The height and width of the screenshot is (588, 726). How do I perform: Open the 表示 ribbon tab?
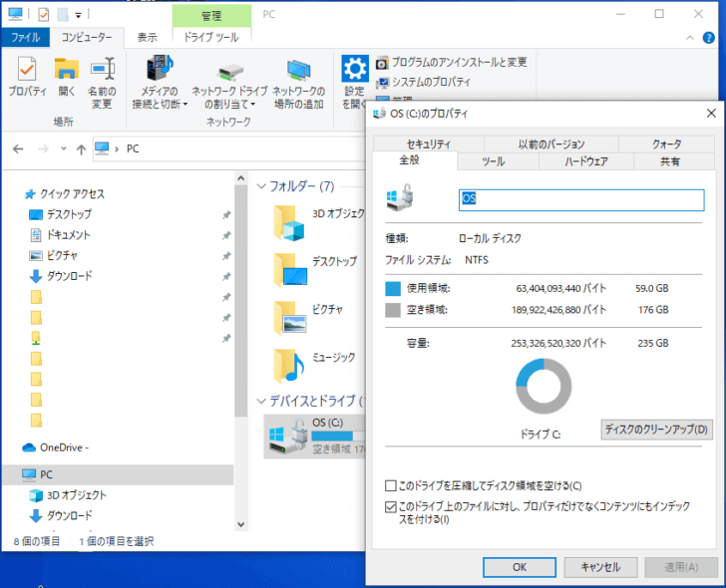147,38
